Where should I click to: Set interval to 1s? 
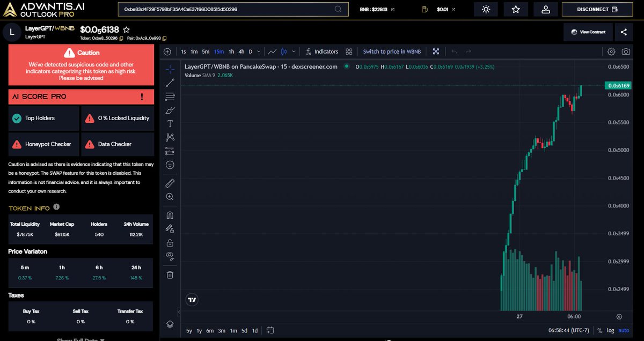184,51
